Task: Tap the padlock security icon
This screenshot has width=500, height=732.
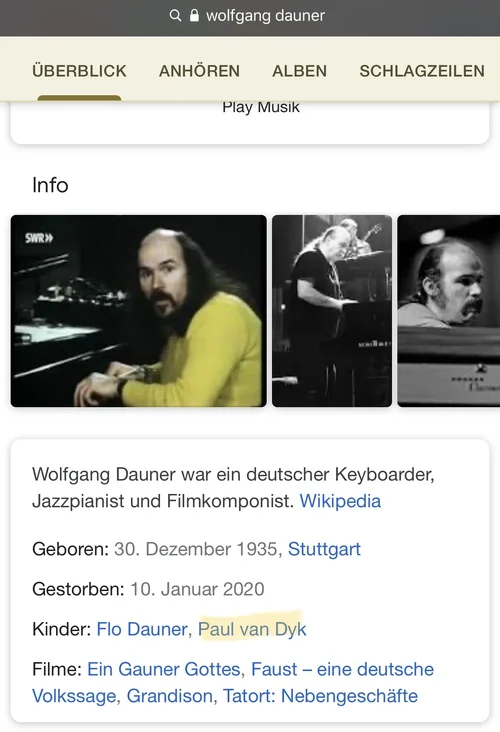Action: pyautogui.click(x=194, y=15)
